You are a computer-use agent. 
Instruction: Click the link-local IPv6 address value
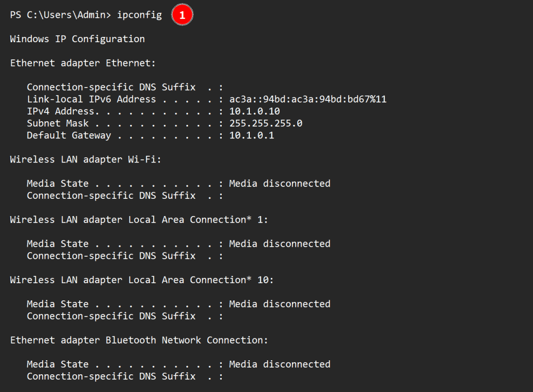pyautogui.click(x=308, y=99)
